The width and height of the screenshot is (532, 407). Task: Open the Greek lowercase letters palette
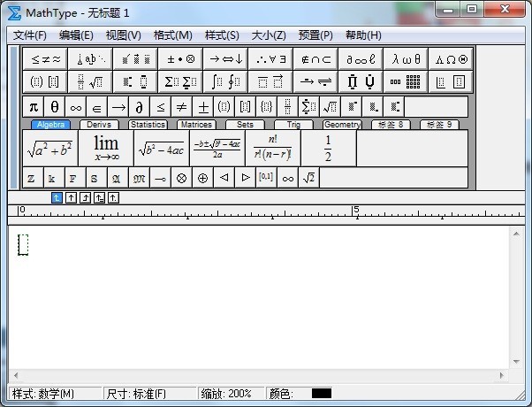click(407, 59)
